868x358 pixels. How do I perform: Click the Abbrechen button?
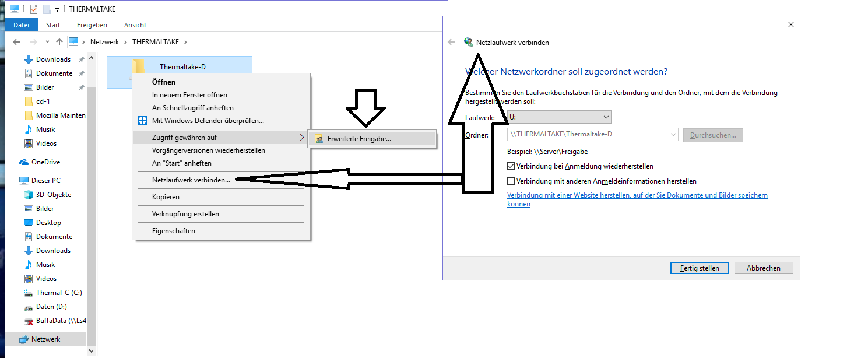(764, 268)
